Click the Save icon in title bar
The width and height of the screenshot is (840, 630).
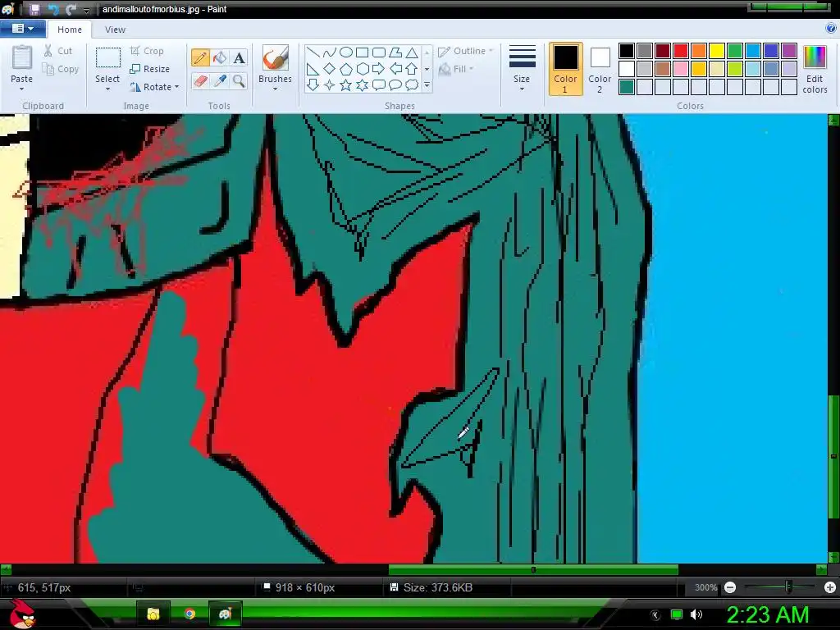pyautogui.click(x=34, y=9)
